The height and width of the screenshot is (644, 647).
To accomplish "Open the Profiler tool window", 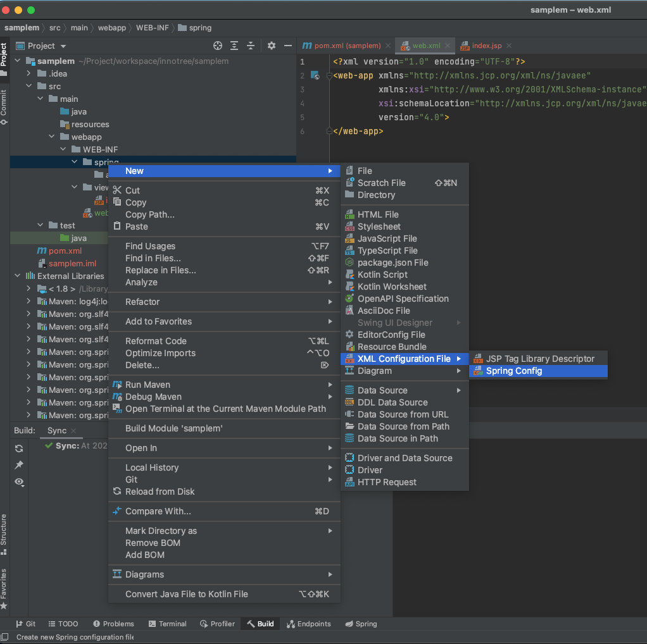I will click(x=217, y=624).
